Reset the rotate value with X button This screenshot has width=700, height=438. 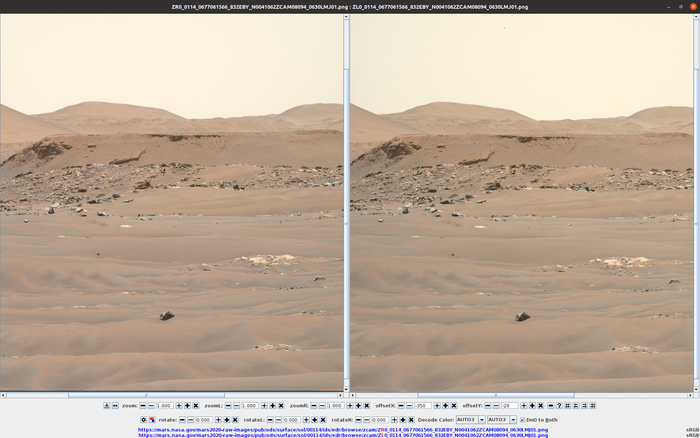coord(237,420)
